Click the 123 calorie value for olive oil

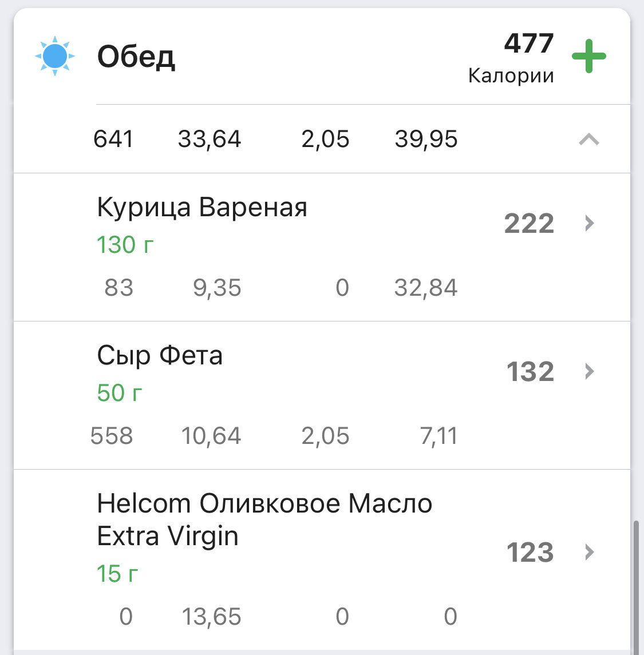click(530, 553)
